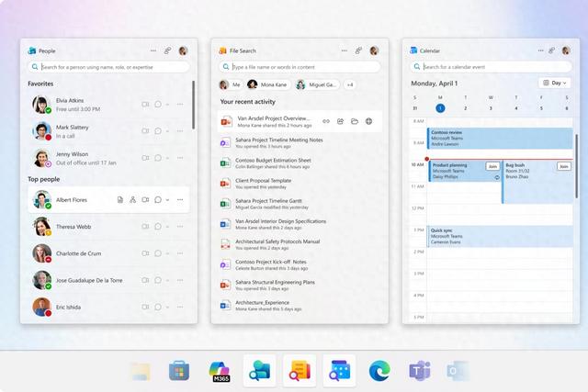This screenshot has height=392, width=588.
Task: Open profile avatar in People panel header
Action: point(183,50)
